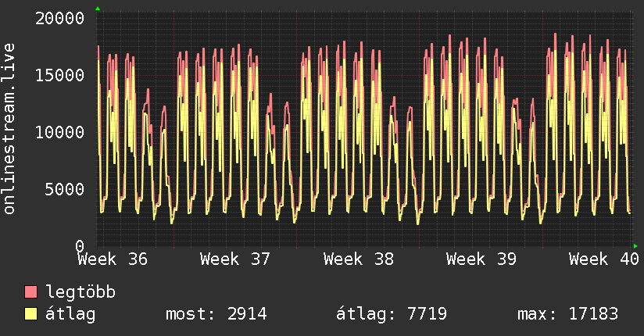
Task: Click the 'most: 2914' value
Action: pyautogui.click(x=216, y=314)
